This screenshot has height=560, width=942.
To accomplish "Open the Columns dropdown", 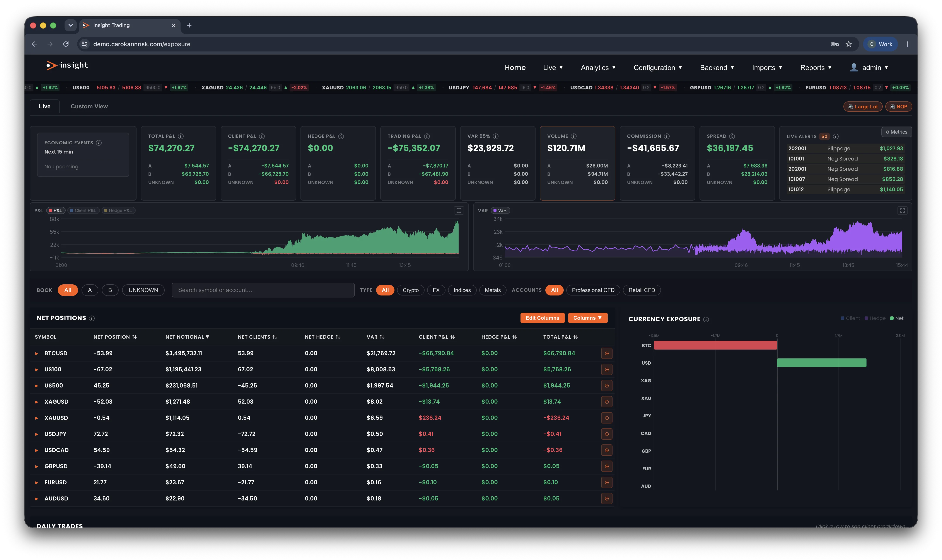I will click(x=588, y=318).
